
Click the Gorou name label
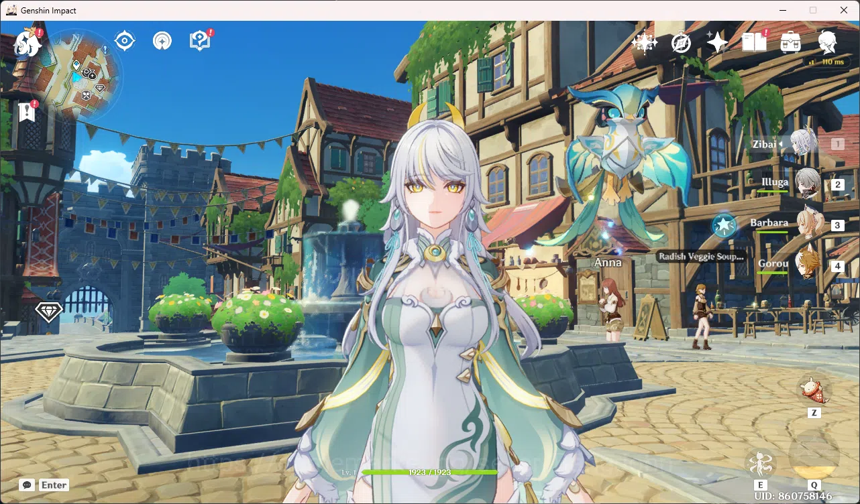tap(773, 263)
